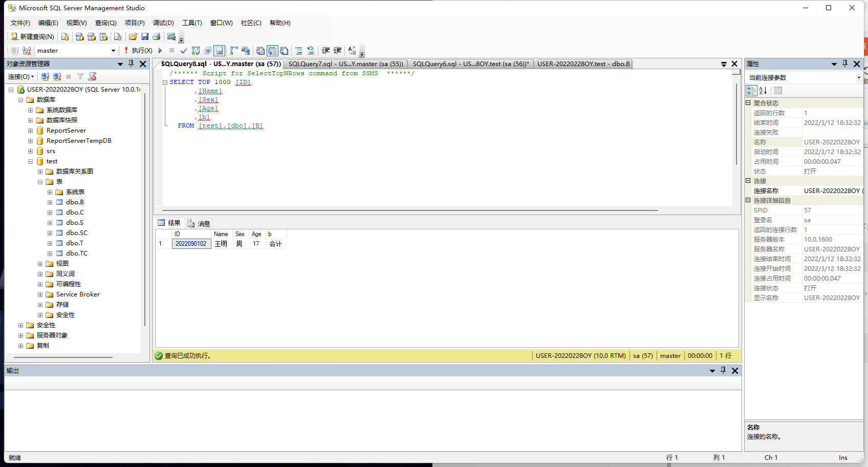Toggle Include Actual Execution Plan
This screenshot has width=868, height=467.
(234, 51)
